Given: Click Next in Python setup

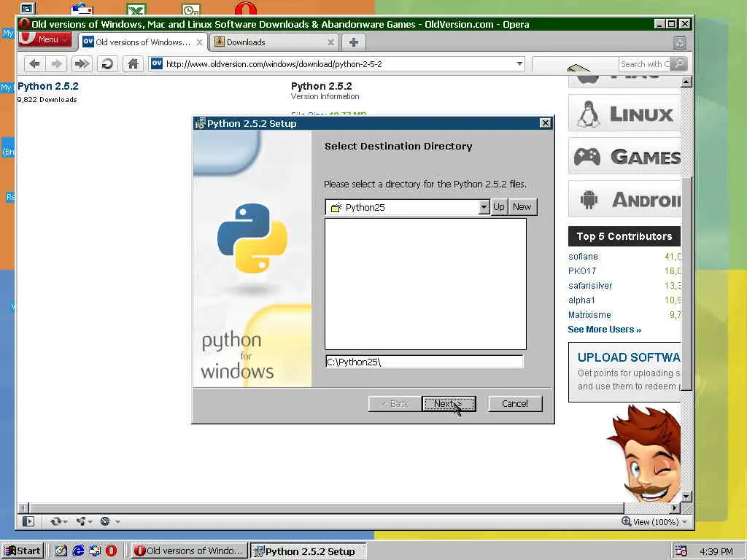Looking at the screenshot, I should [449, 404].
